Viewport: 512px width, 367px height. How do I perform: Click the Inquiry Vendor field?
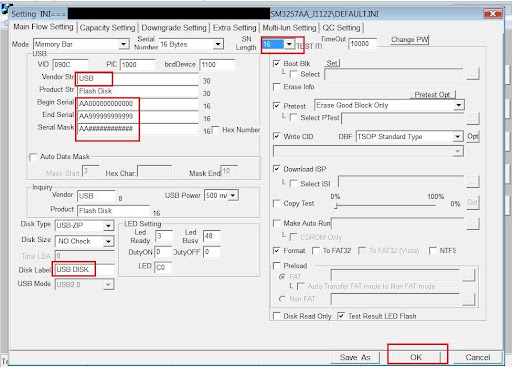[x=96, y=196]
